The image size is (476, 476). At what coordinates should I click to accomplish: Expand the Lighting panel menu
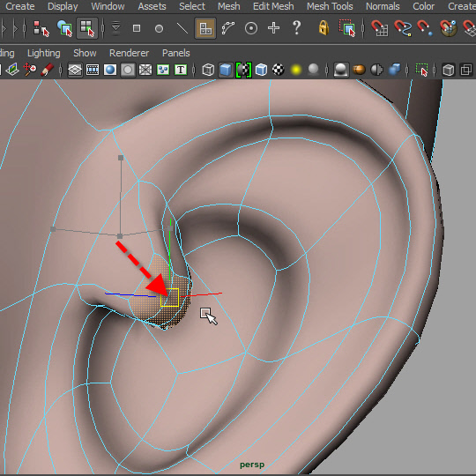pos(44,53)
